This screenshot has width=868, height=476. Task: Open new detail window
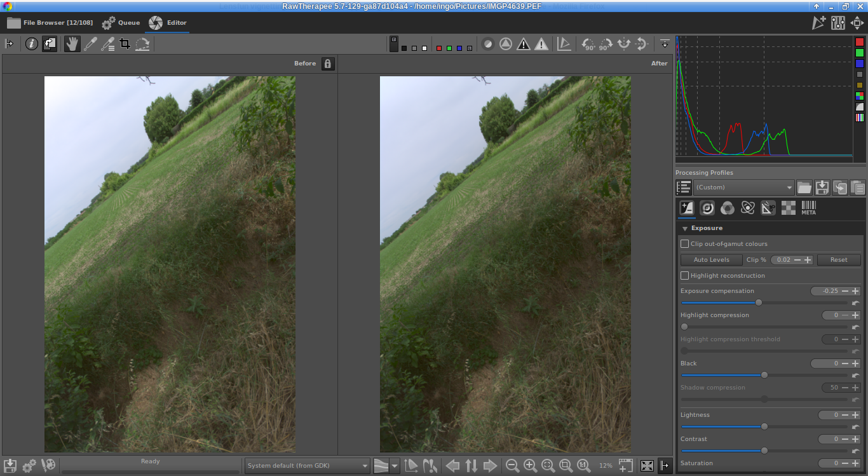[625, 466]
